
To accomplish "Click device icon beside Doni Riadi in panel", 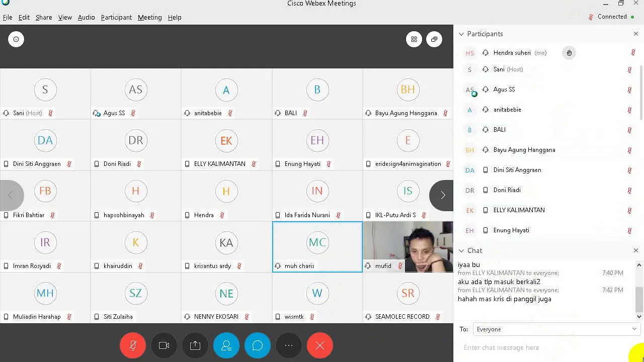I will (486, 190).
